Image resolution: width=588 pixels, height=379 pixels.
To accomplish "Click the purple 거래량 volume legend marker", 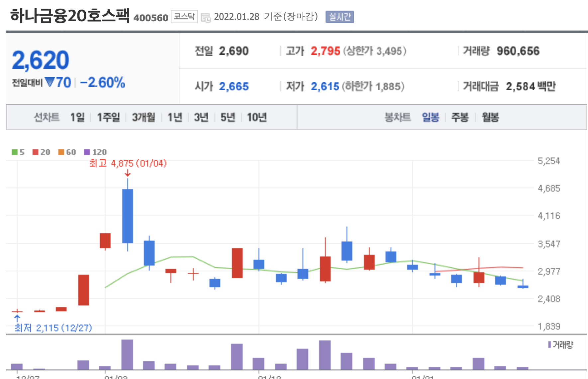I will point(549,345).
